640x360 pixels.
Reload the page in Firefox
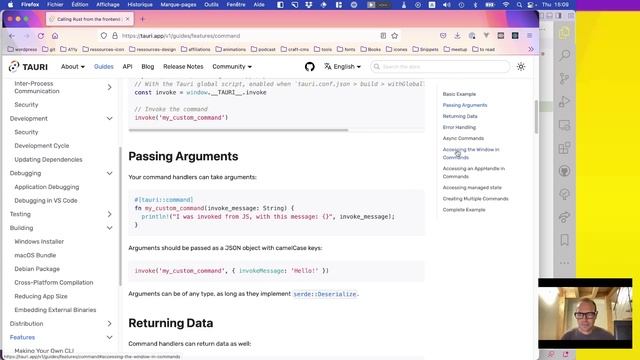point(41,36)
